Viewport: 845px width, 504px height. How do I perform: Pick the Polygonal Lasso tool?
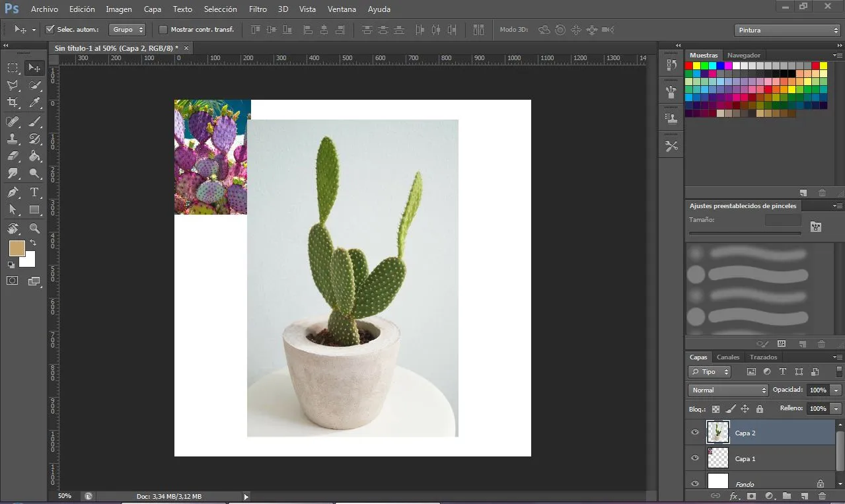click(13, 85)
